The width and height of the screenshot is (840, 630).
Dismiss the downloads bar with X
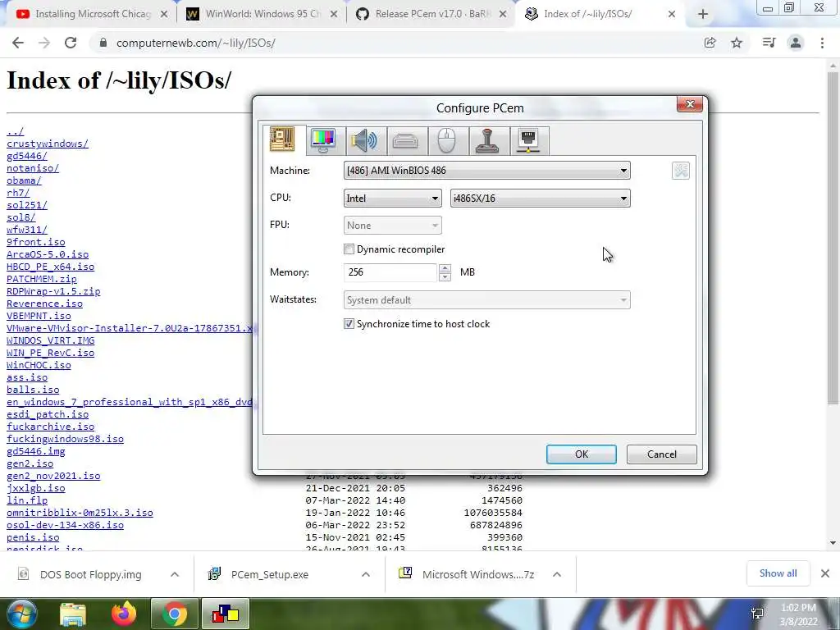(825, 573)
